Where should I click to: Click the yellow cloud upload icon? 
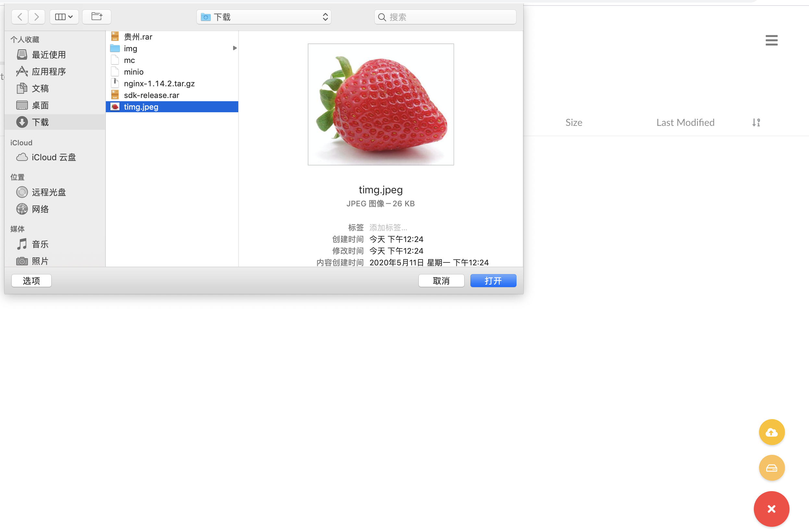click(772, 432)
